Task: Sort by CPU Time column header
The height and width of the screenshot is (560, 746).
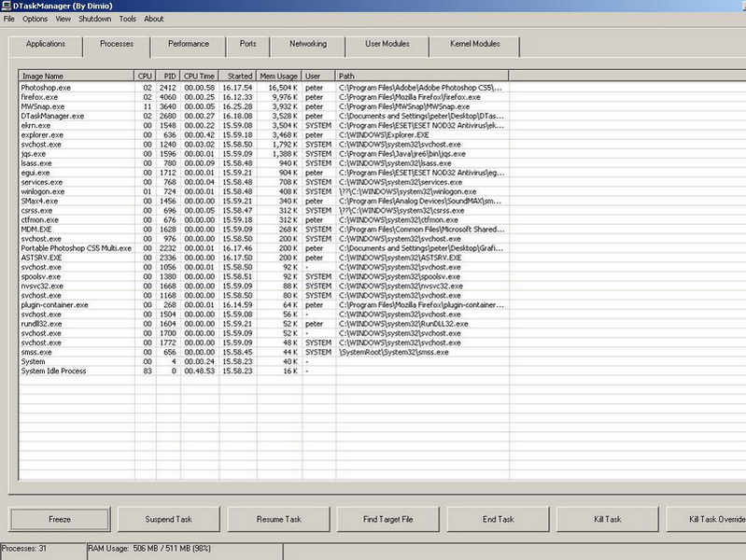Action: point(200,76)
